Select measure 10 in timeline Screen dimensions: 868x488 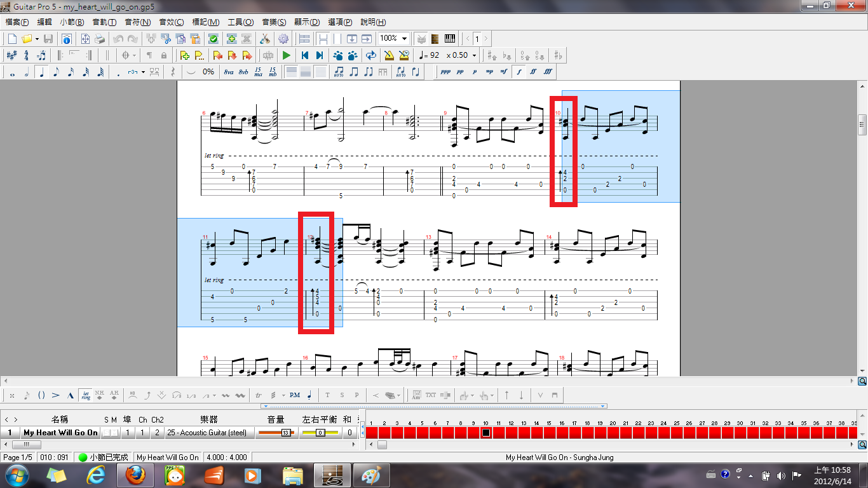(486, 433)
